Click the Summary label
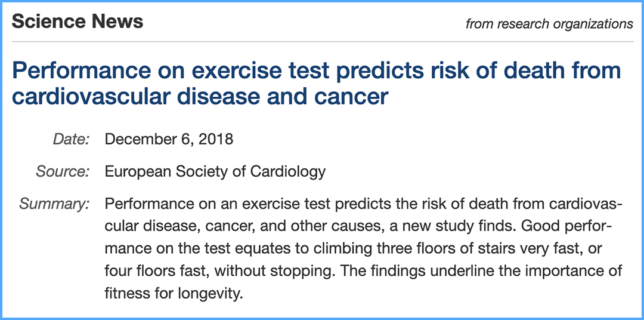This screenshot has height=320, width=644. coord(54,204)
